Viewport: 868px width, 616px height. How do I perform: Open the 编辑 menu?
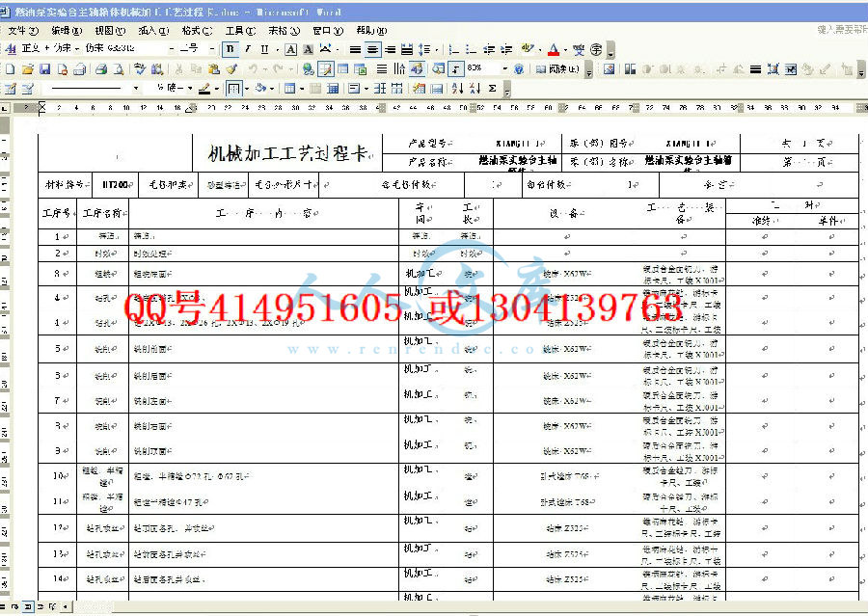coord(67,31)
